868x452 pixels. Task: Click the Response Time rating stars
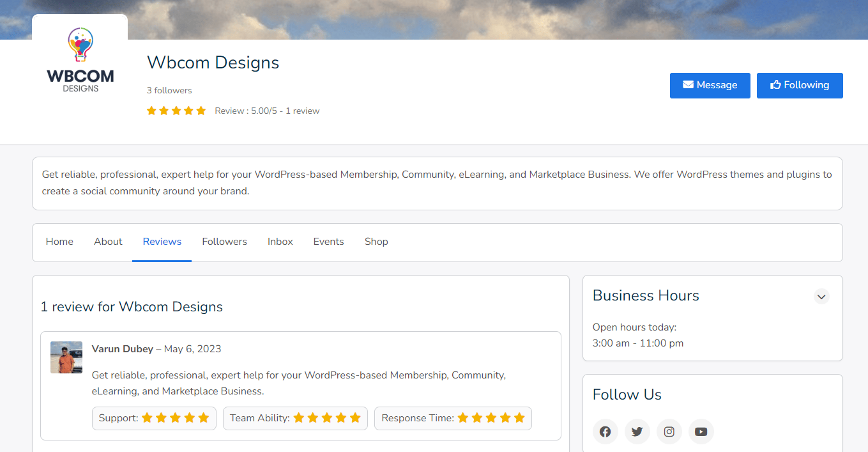491,418
